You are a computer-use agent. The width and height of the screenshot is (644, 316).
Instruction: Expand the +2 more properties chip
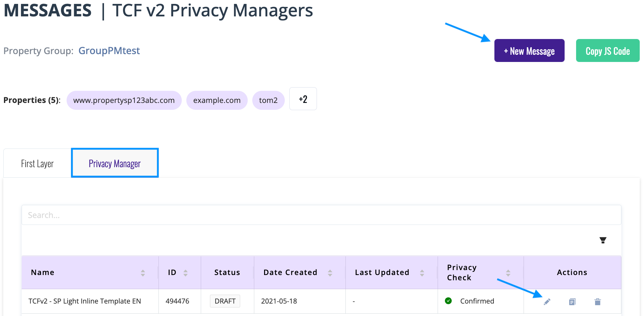[303, 99]
